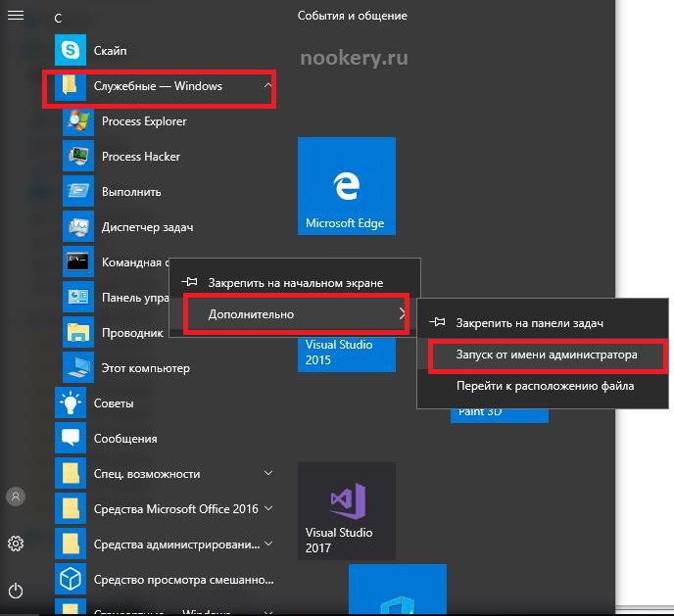The width and height of the screenshot is (674, 616).
Task: Open the user account icon in sidebar
Action: (x=16, y=497)
